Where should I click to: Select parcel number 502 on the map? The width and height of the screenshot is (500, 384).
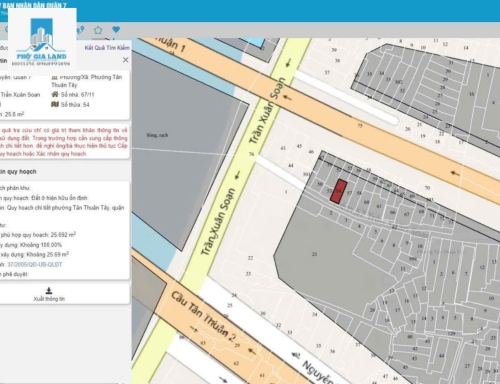coord(399,82)
